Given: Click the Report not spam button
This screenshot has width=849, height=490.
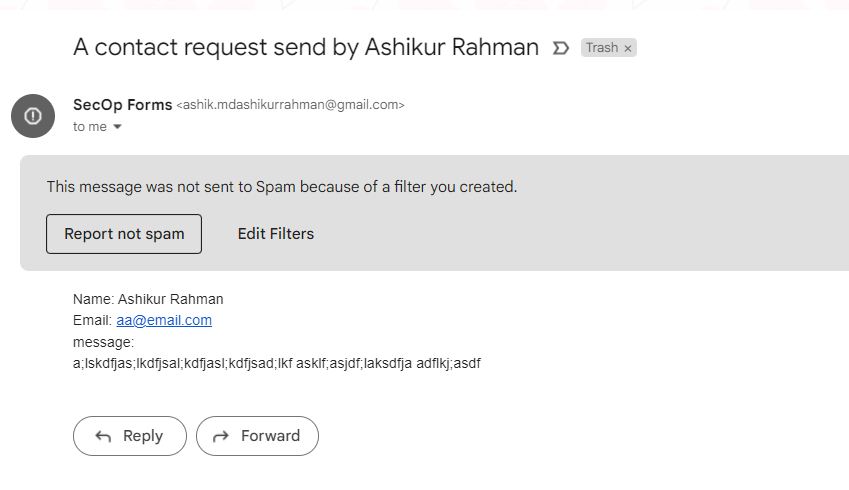Looking at the screenshot, I should (x=124, y=234).
